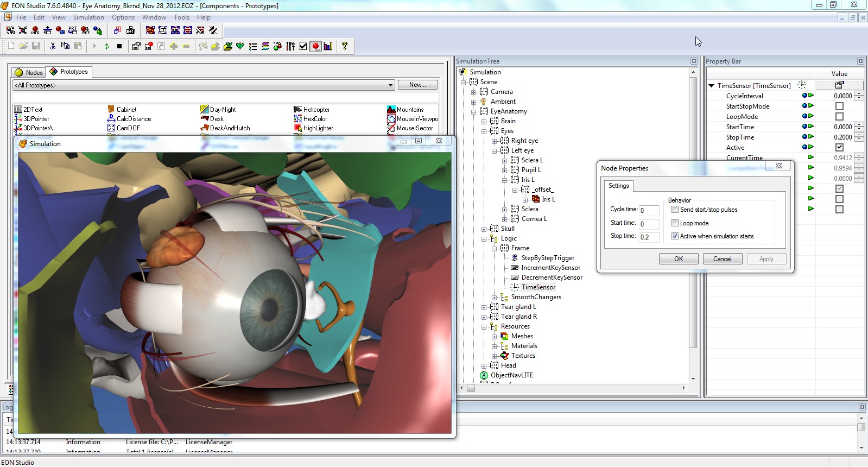This screenshot has height=467, width=868.
Task: Select the Prototypes tab
Action: (x=69, y=72)
